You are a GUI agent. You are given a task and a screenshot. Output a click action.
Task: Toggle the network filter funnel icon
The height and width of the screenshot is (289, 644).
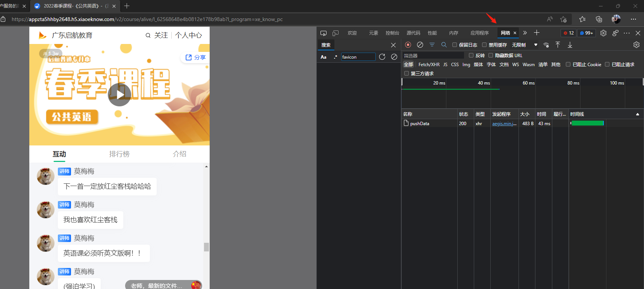tap(432, 45)
